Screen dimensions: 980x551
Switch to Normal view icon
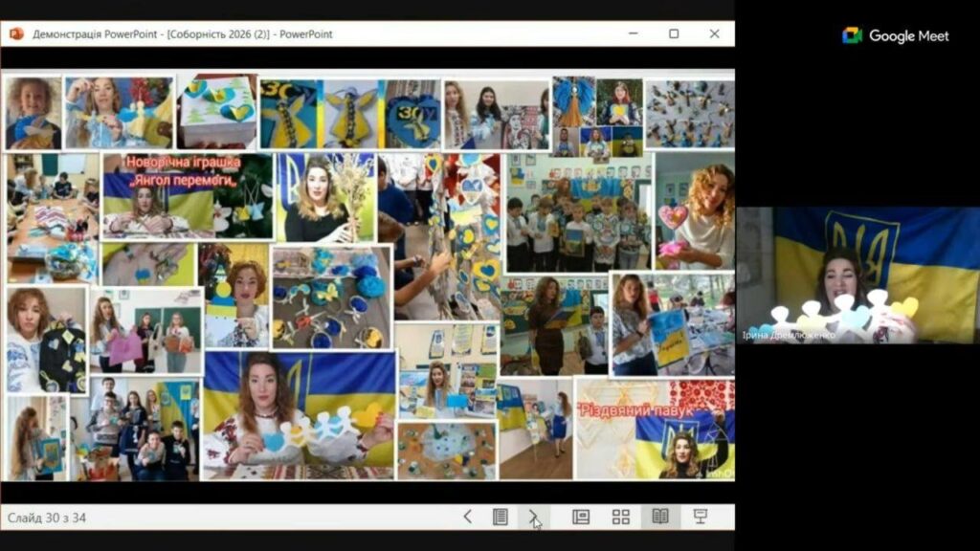581,517
